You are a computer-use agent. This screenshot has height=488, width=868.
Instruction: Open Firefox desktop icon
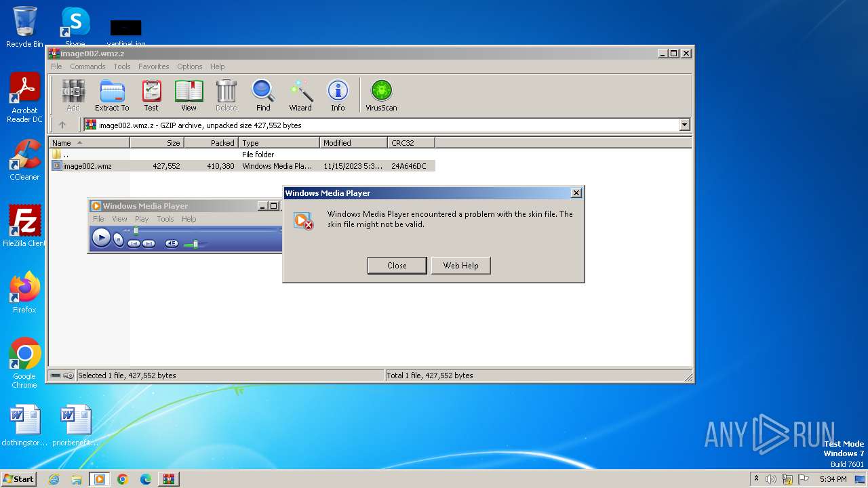coord(24,293)
